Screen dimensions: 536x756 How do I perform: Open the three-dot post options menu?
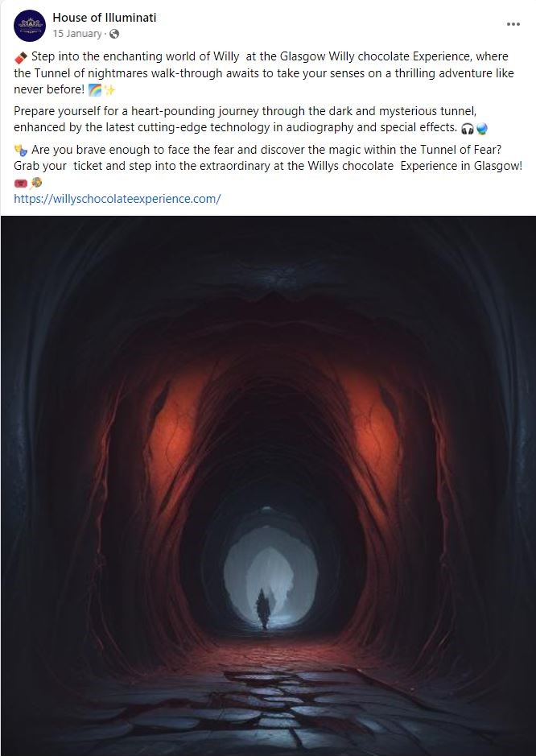pyautogui.click(x=513, y=24)
